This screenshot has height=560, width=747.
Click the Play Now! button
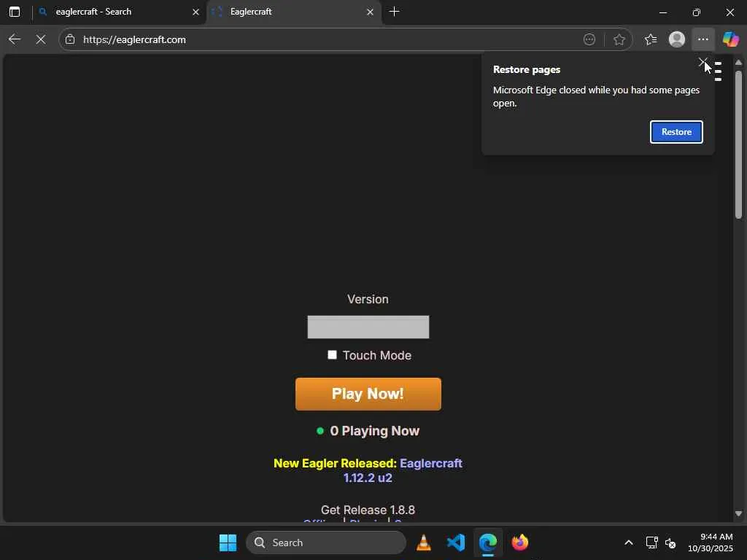click(368, 394)
